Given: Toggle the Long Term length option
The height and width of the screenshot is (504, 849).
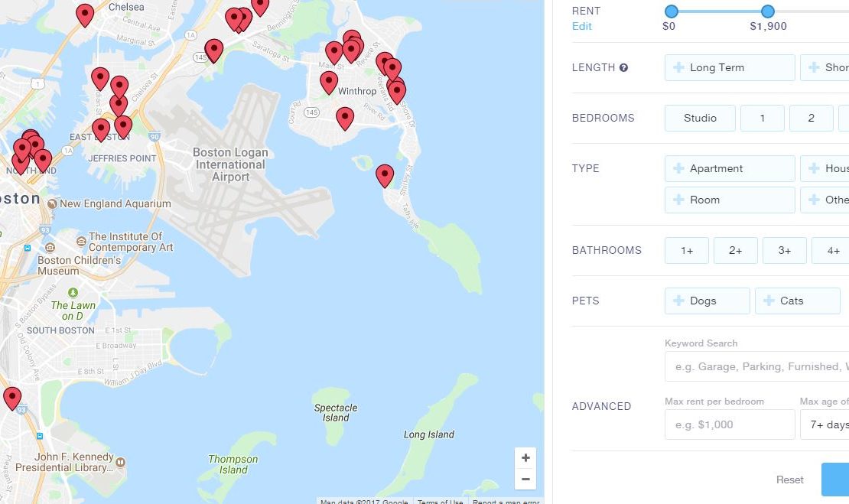Looking at the screenshot, I should [730, 67].
